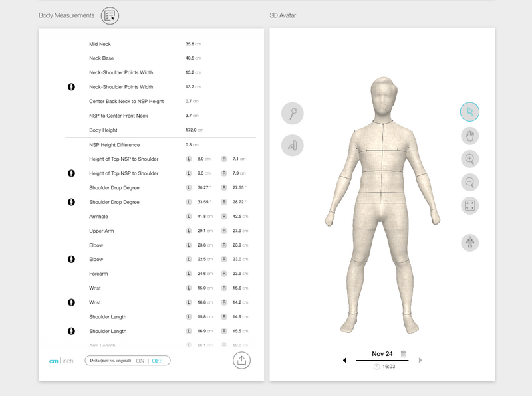Screen dimensions: 532x396
Task: Zoom in on the 3D avatar
Action: [470, 159]
